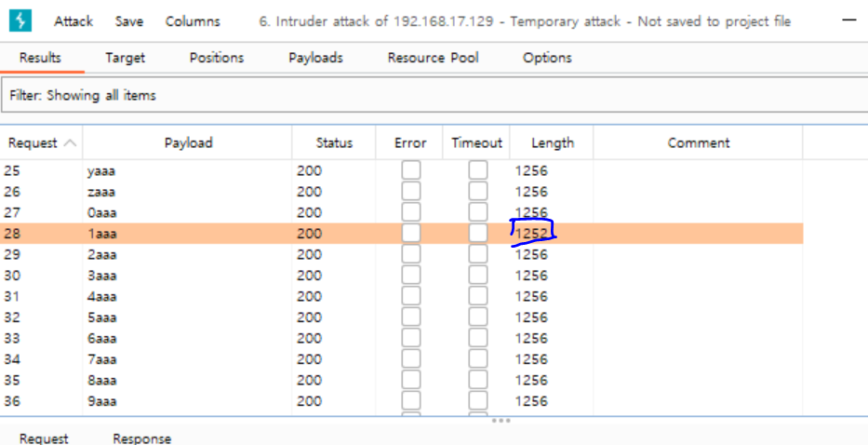Viewport: 868px width, 445px height.
Task: Click length value 1252 in request 28
Action: tap(532, 234)
